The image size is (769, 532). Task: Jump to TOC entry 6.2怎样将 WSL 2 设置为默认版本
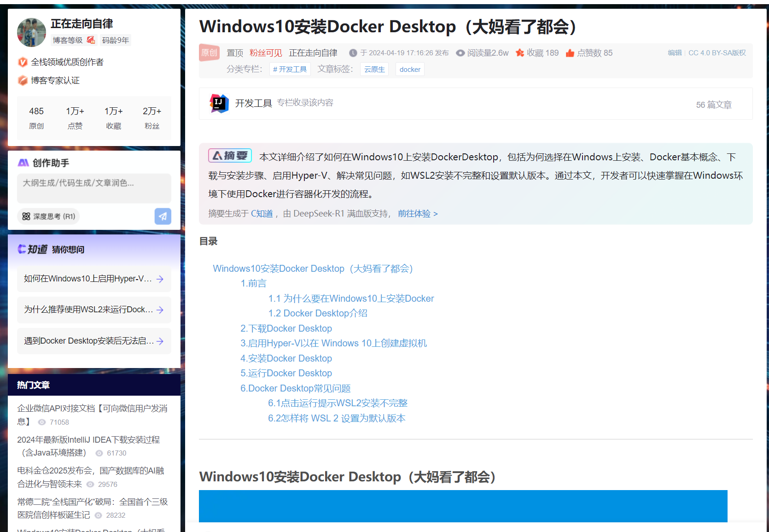click(x=337, y=418)
